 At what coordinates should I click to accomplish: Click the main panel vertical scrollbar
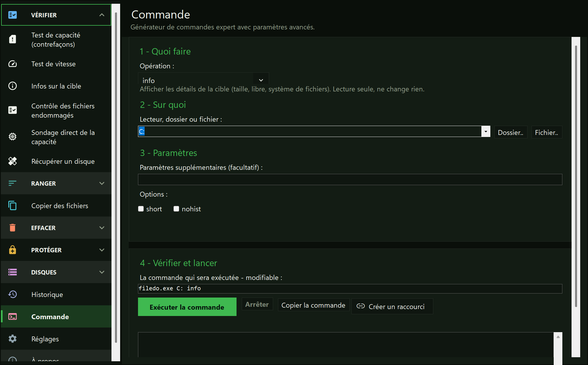(x=576, y=176)
